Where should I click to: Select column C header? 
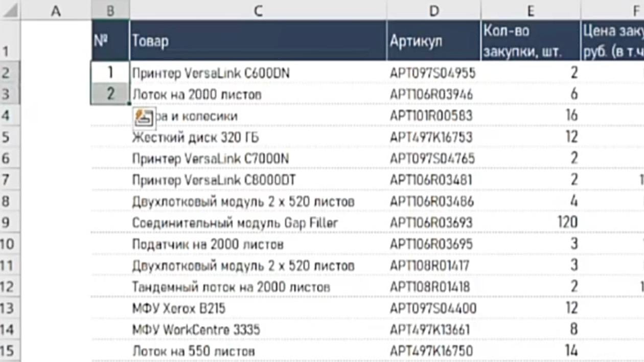pyautogui.click(x=258, y=10)
